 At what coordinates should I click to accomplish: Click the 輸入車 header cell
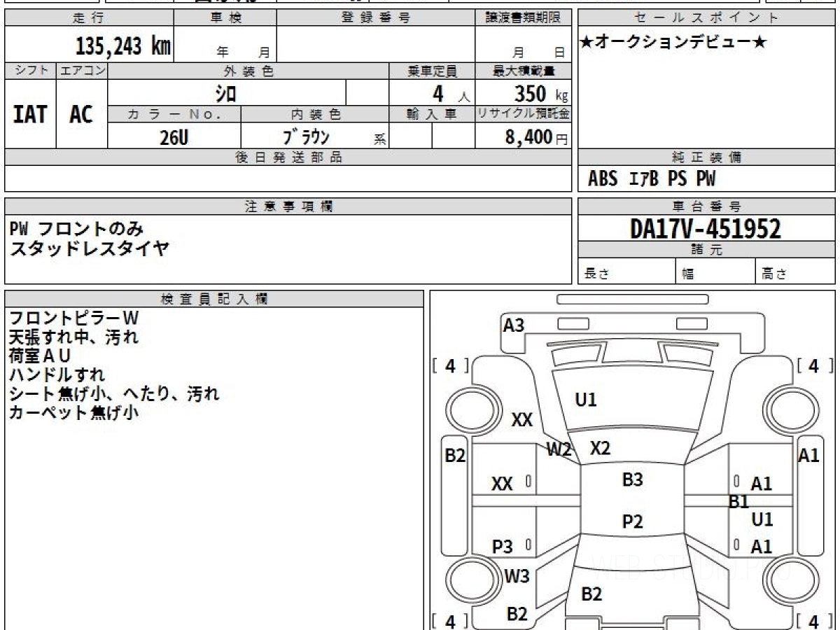click(x=432, y=114)
